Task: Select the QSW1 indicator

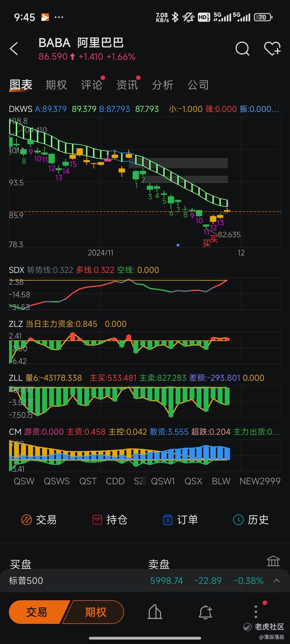Action: click(x=163, y=481)
